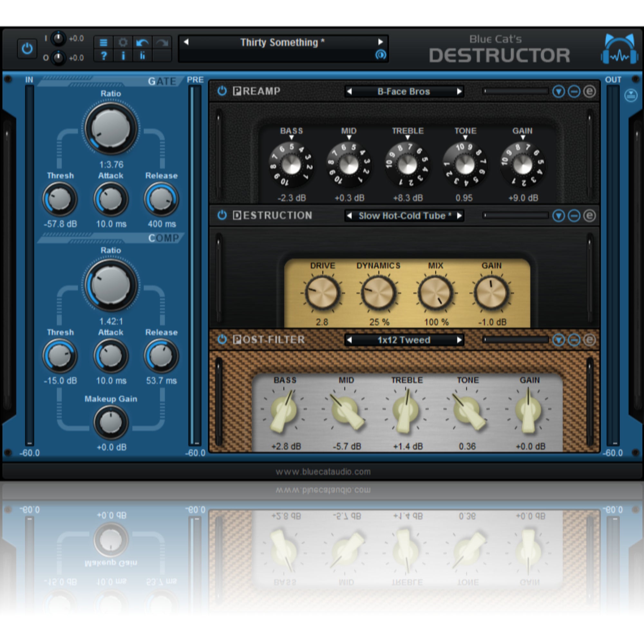Click the Gate Thresh value -57.8 dB
The height and width of the screenshot is (644, 644).
(60, 224)
